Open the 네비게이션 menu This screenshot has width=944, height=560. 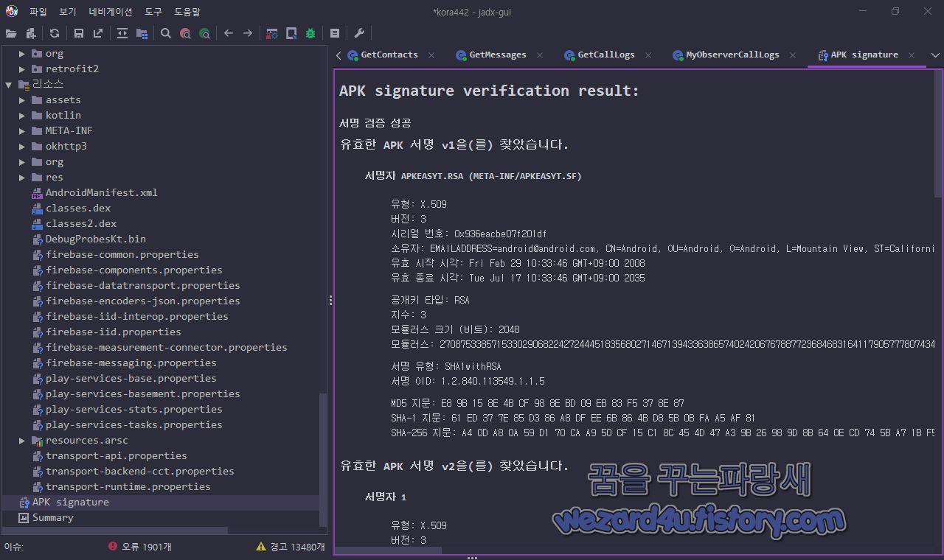(111, 12)
